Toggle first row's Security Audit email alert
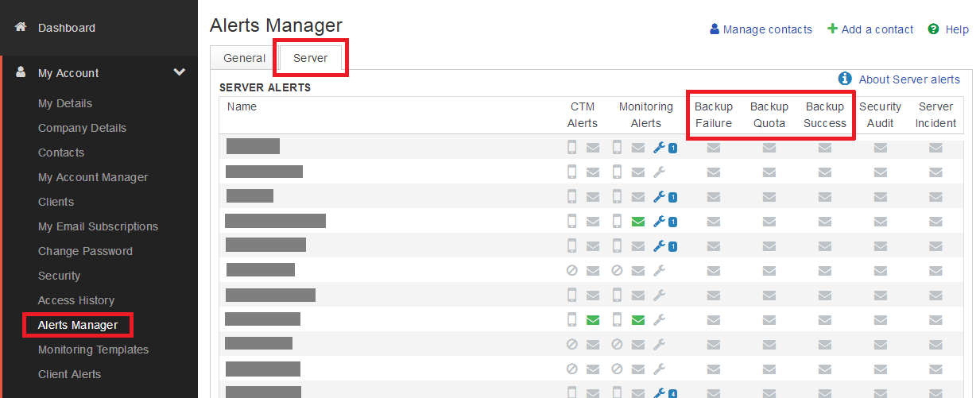 pyautogui.click(x=881, y=147)
